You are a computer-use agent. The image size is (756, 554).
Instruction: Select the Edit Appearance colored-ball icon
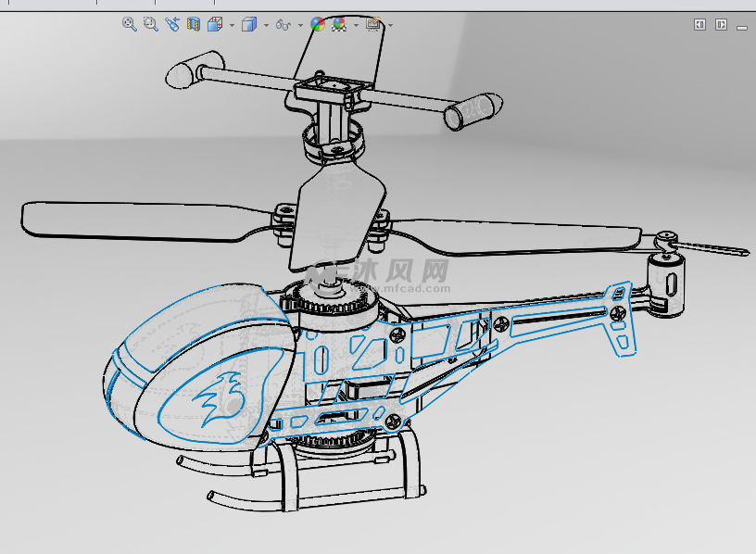[318, 23]
